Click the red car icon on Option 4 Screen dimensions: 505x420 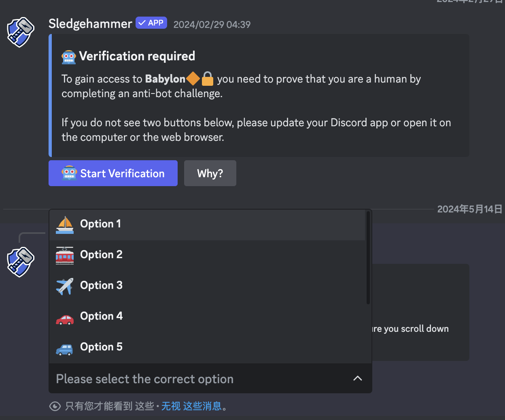64,316
